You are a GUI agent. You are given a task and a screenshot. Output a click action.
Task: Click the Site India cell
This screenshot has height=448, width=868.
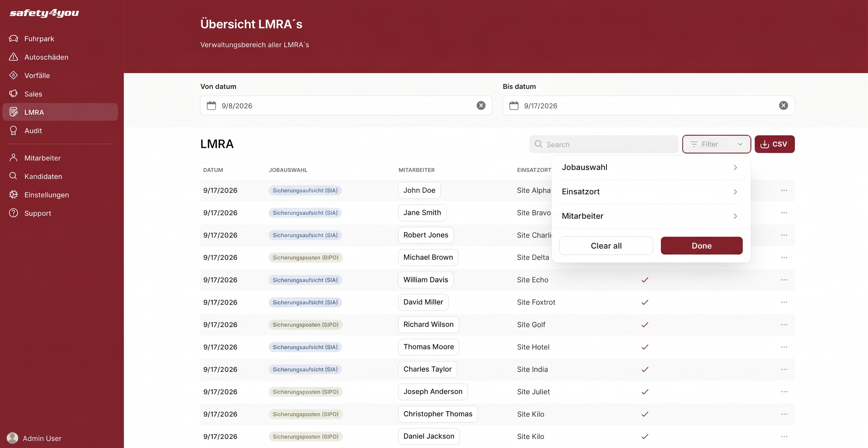(532, 369)
